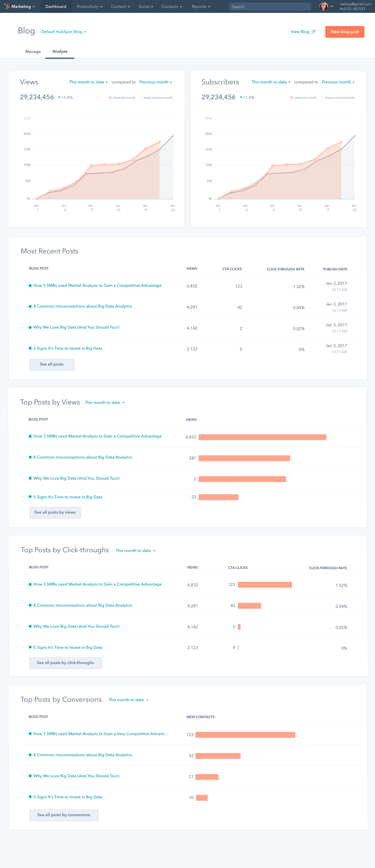Switch to the Manage tab

tap(33, 52)
